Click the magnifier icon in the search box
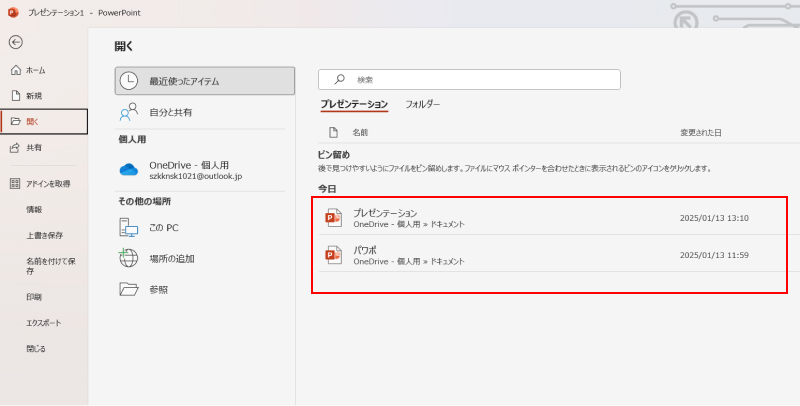 (339, 79)
